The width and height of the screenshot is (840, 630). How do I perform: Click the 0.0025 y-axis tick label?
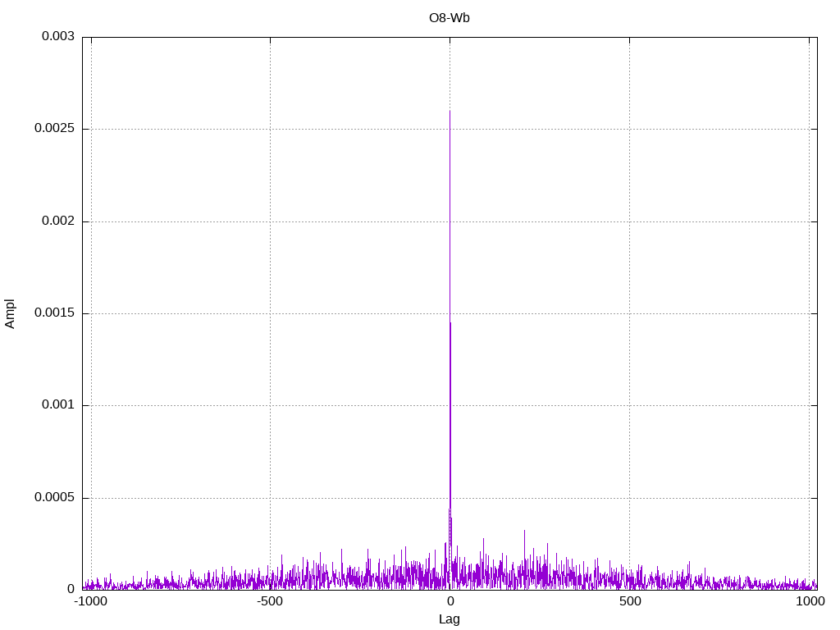point(54,129)
